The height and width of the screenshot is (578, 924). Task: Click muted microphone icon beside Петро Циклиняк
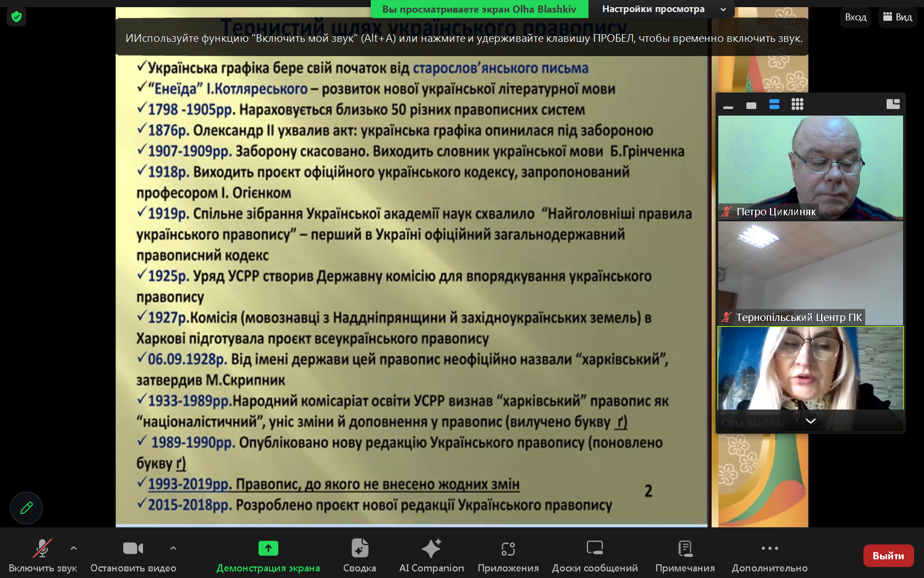tap(727, 211)
